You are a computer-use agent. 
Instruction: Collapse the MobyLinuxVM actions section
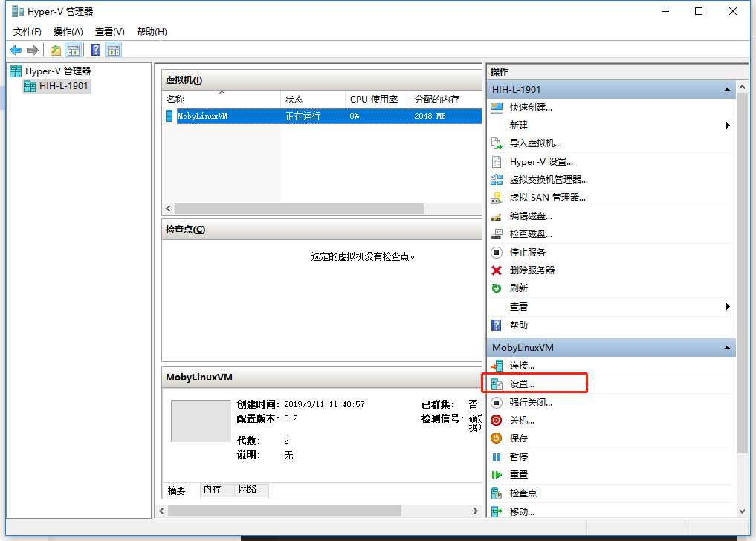point(727,348)
